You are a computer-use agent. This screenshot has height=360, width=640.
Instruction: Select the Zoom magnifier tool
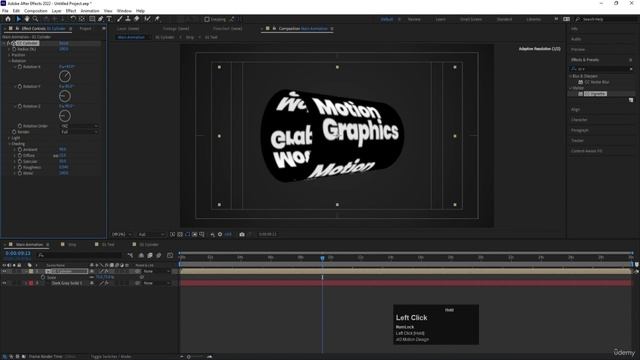(36, 19)
